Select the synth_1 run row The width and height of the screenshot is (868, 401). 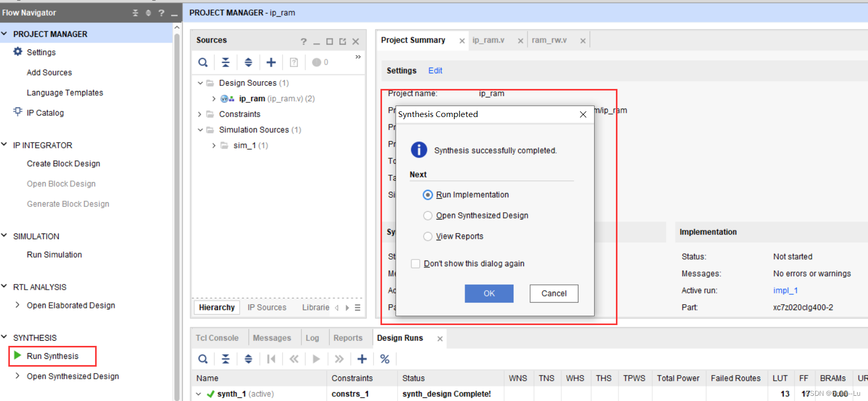point(529,394)
